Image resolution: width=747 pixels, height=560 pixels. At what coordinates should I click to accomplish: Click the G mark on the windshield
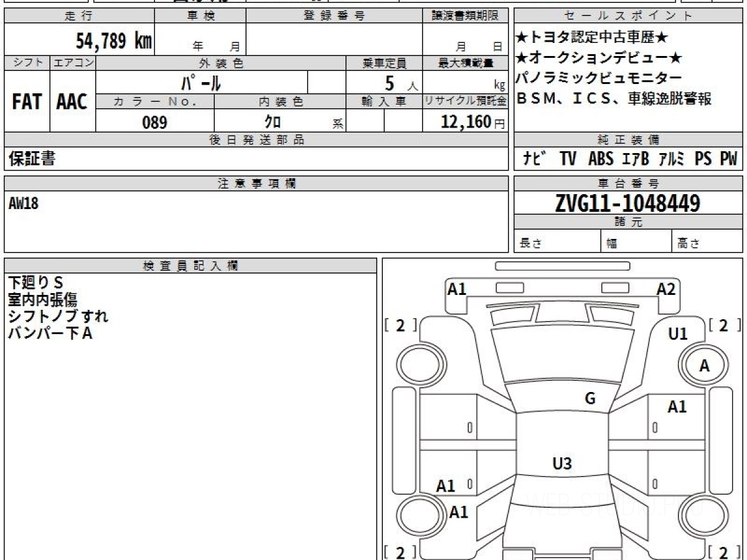click(x=590, y=399)
